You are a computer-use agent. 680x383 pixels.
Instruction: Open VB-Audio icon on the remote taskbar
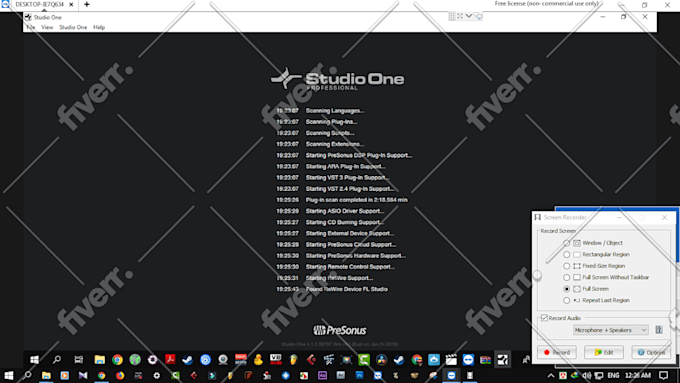point(276,360)
